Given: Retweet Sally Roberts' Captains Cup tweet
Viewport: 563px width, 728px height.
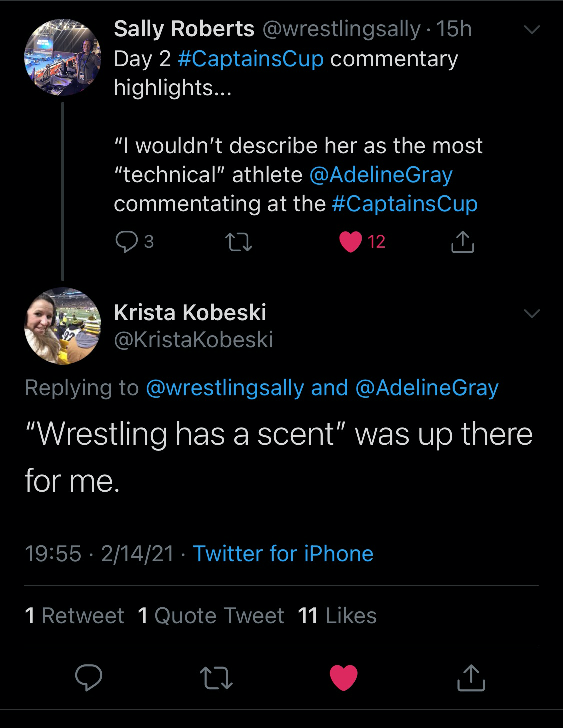Looking at the screenshot, I should tap(239, 243).
